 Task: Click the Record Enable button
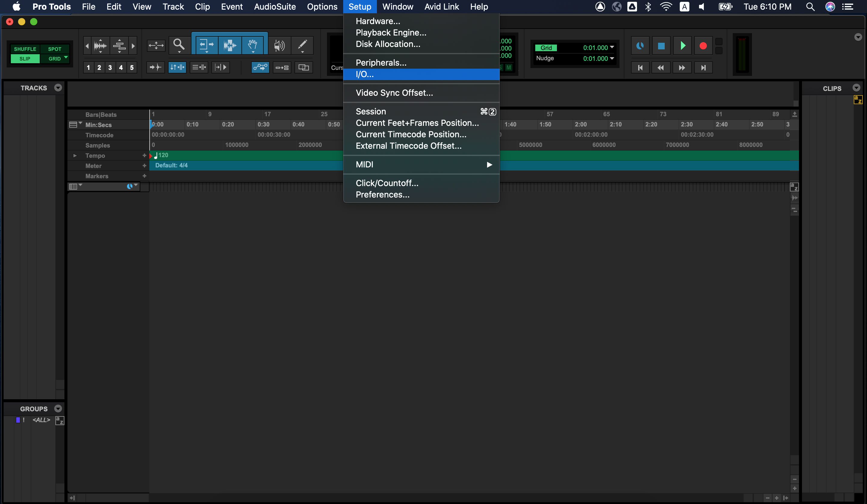tap(703, 46)
